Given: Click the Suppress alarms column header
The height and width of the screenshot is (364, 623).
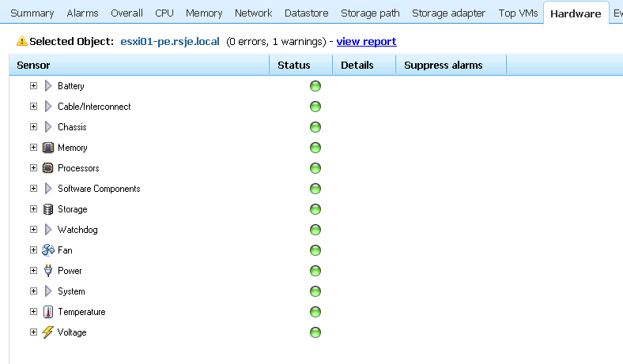Looking at the screenshot, I should [443, 65].
